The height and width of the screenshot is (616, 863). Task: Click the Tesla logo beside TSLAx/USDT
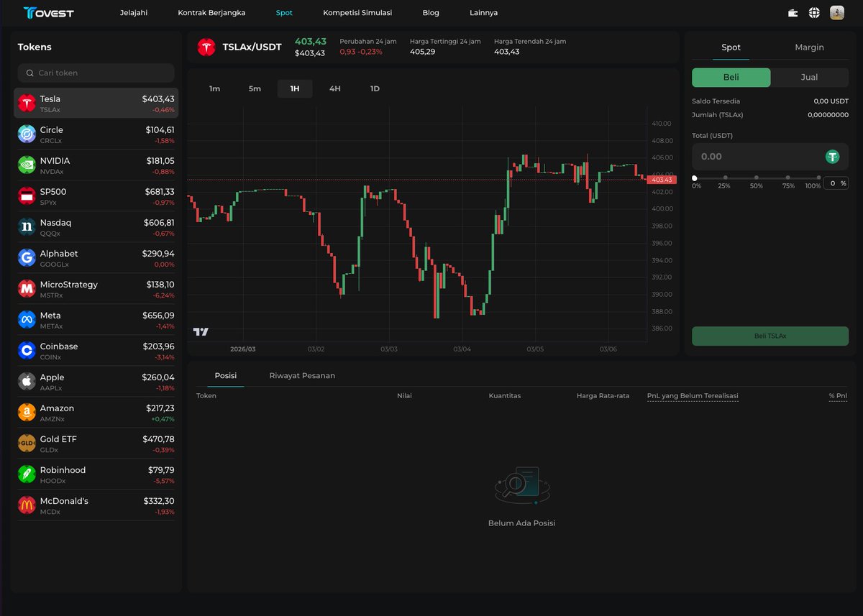coord(206,47)
